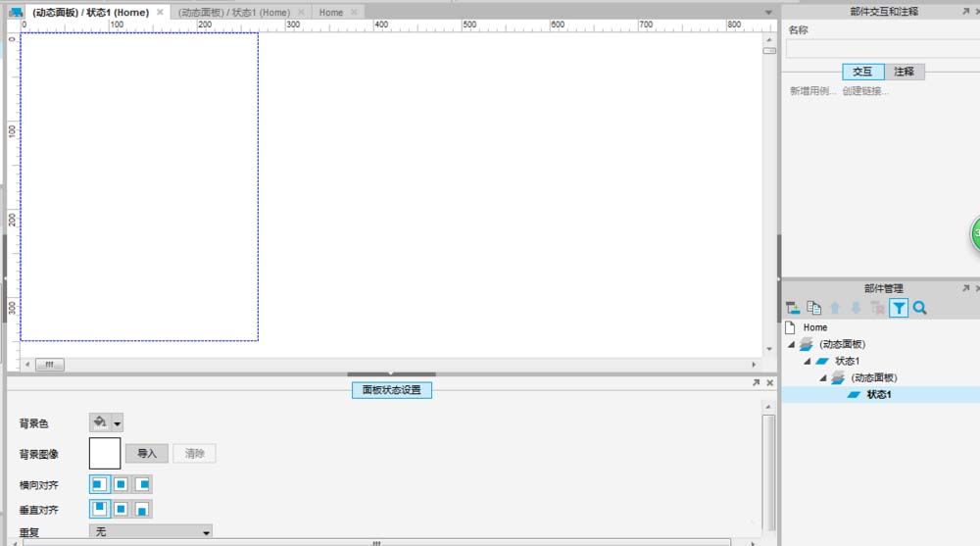The height and width of the screenshot is (546, 980).
Task: Close the second 状态1 (Home) tab
Action: [301, 12]
